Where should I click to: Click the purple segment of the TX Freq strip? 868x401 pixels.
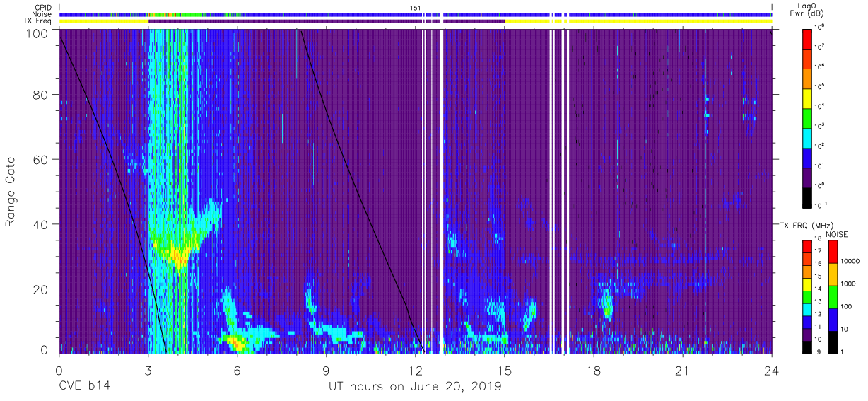(x=327, y=21)
